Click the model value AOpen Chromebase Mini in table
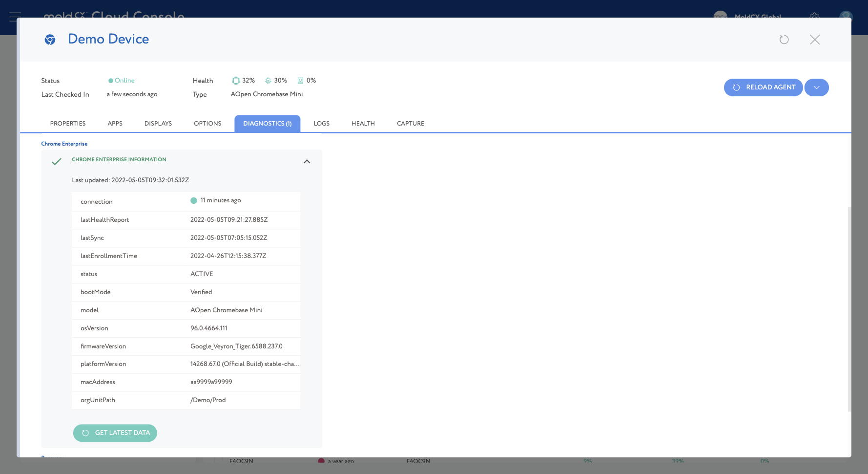The width and height of the screenshot is (868, 474). (227, 310)
